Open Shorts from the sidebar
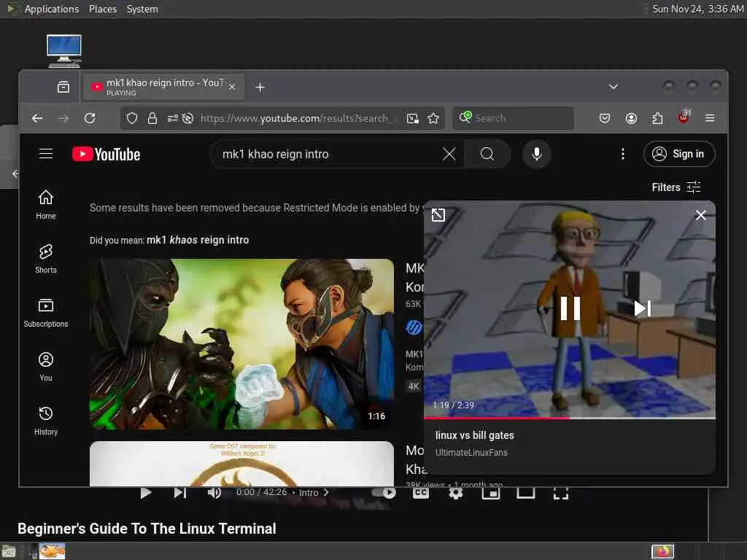 46,259
